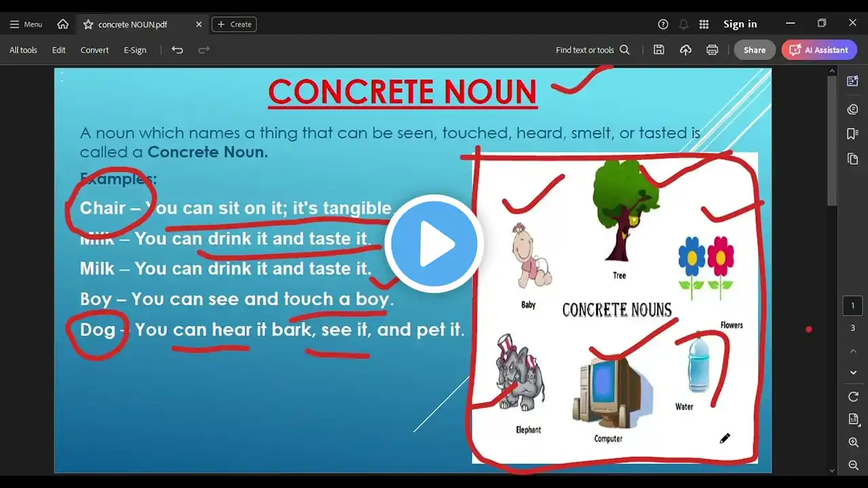
Task: Open the All tools panel
Action: tap(23, 50)
